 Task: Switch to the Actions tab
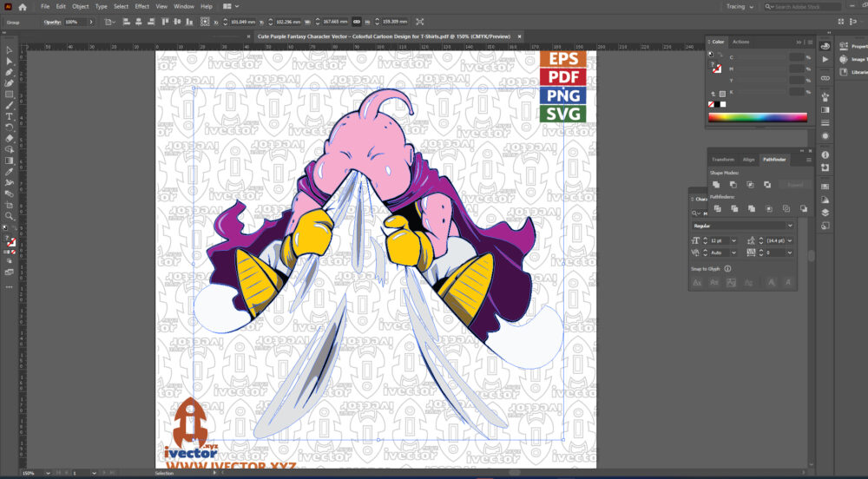click(x=740, y=42)
